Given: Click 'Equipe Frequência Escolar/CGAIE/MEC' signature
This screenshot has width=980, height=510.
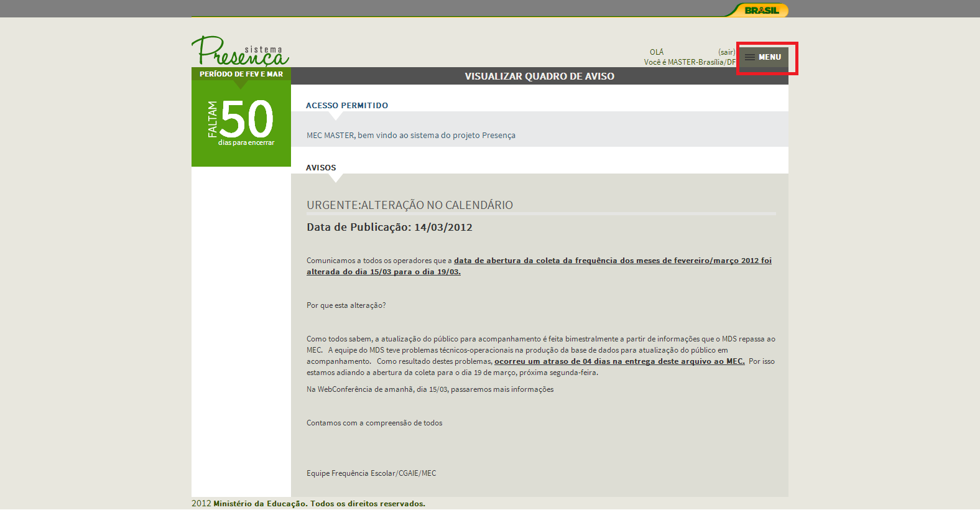Looking at the screenshot, I should [371, 473].
